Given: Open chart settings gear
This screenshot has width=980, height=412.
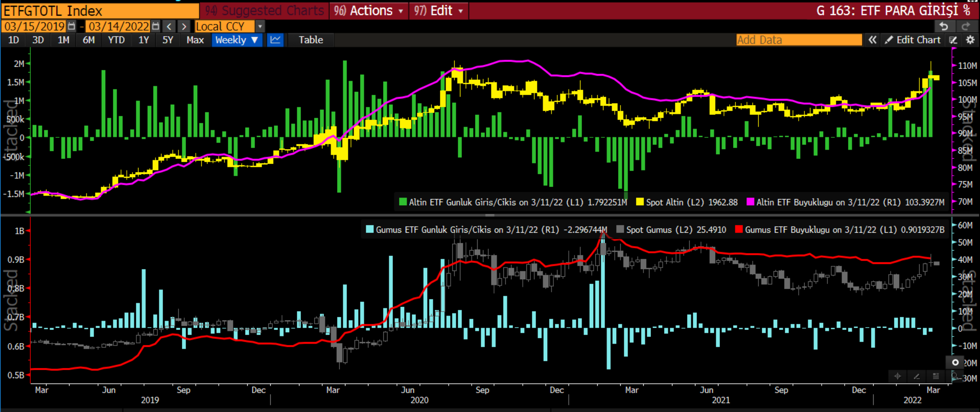Looking at the screenshot, I should coord(970,40).
